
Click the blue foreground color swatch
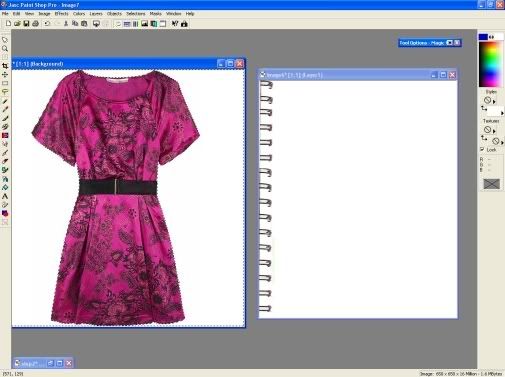(x=483, y=37)
